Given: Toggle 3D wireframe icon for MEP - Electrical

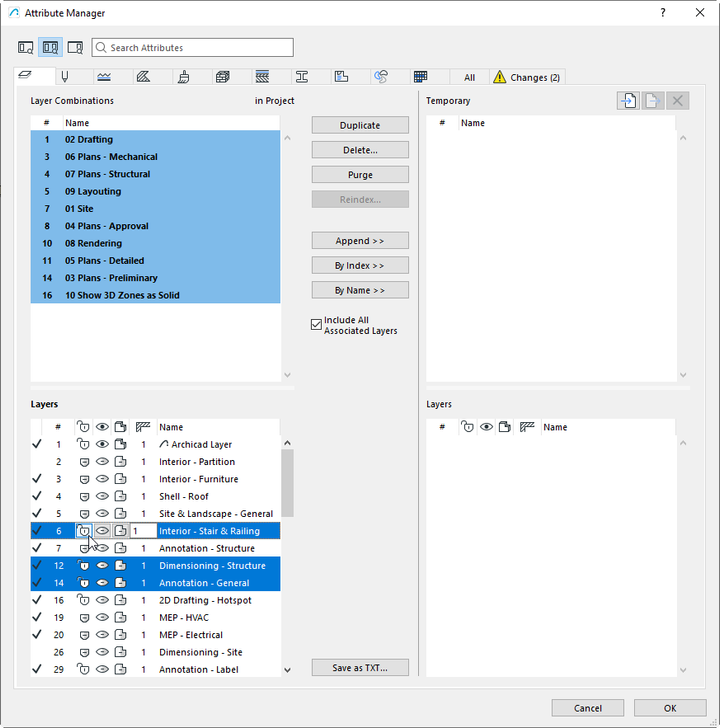Looking at the screenshot, I should (x=121, y=634).
